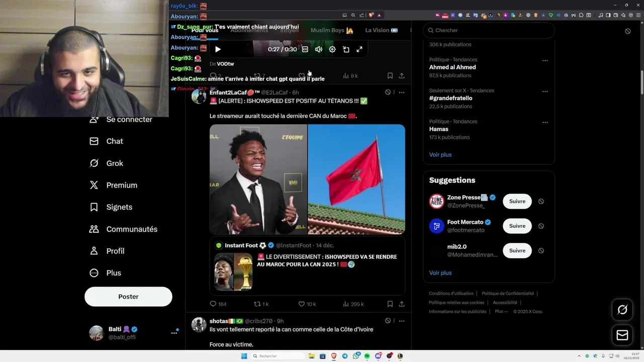Open Grok icon on shotas post

(x=388, y=321)
